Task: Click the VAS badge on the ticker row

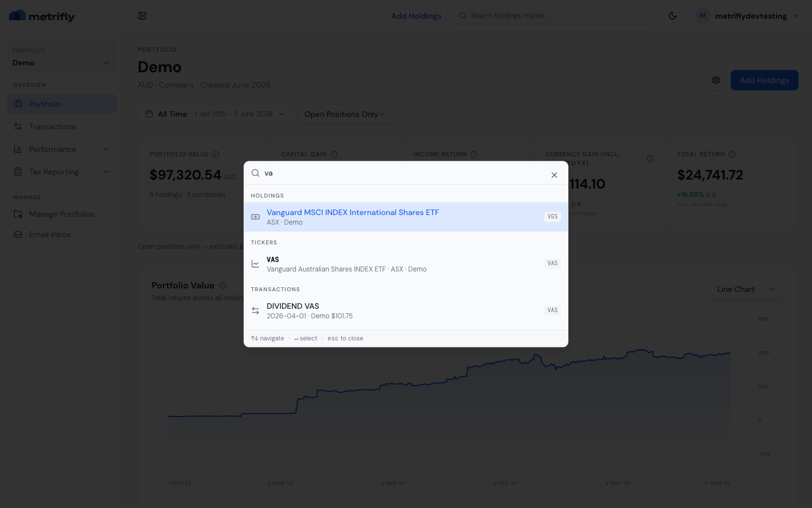Action: click(x=553, y=264)
